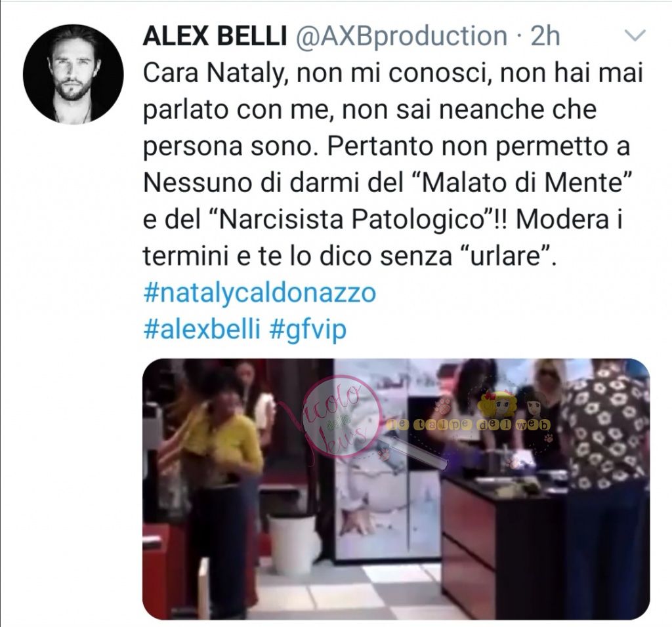Click the "Malato di Mente" quoted phrase

(528, 183)
